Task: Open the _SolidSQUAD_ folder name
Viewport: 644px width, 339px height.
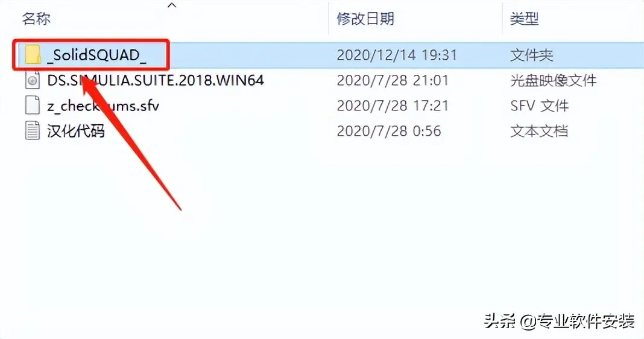Action: [97, 55]
